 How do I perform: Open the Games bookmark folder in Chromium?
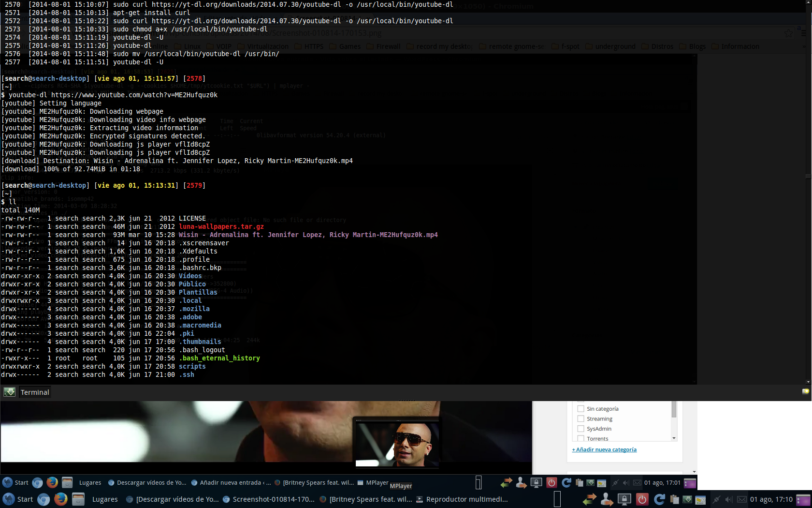tap(345, 46)
